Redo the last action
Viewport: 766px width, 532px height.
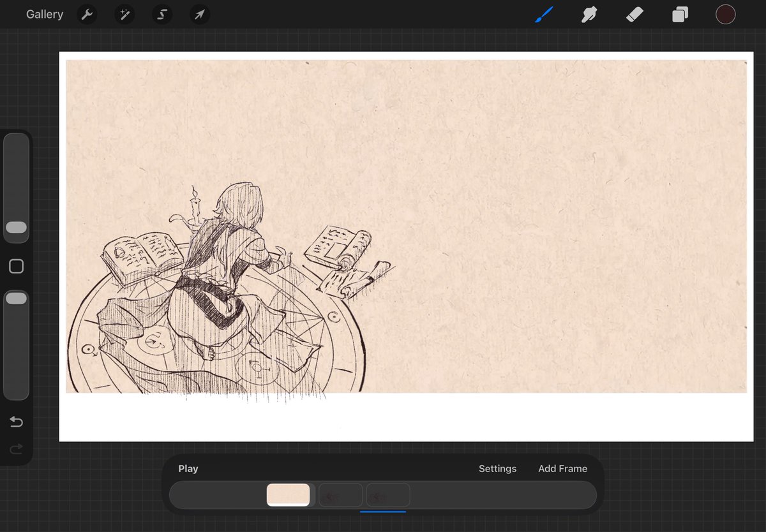[x=16, y=449]
